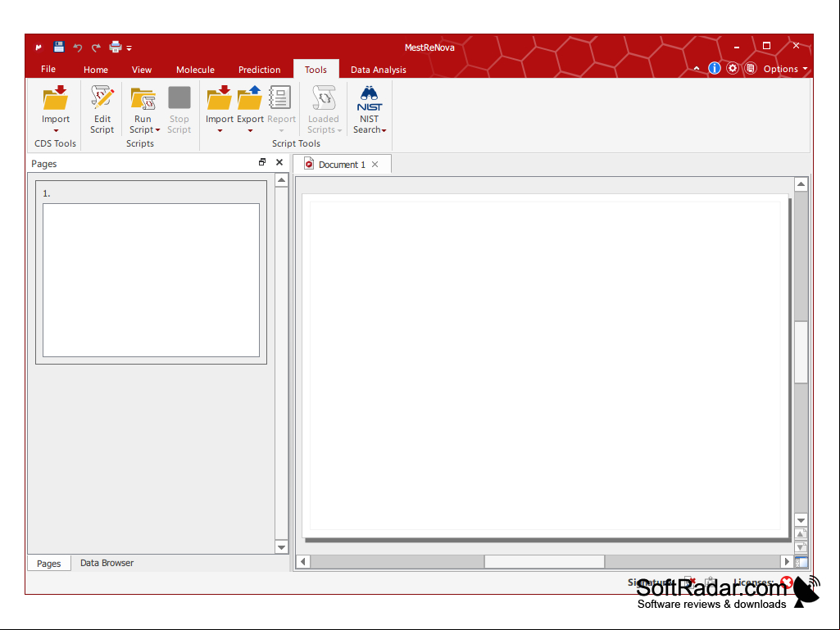Click the white document page canvas
This screenshot has width=840, height=630.
tap(545, 366)
